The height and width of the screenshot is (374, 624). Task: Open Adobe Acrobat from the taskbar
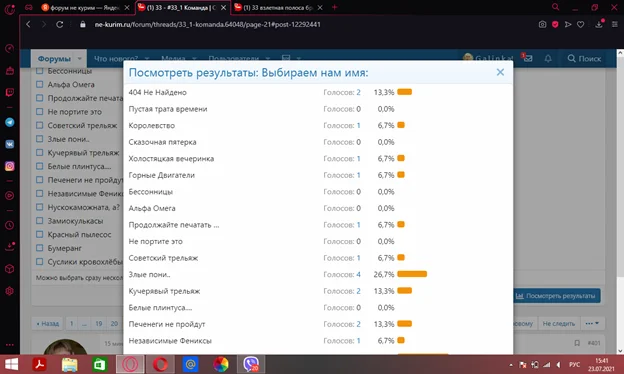(x=39, y=364)
